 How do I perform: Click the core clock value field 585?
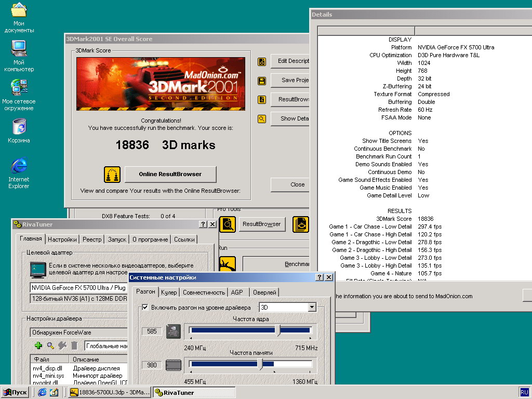pos(152,331)
